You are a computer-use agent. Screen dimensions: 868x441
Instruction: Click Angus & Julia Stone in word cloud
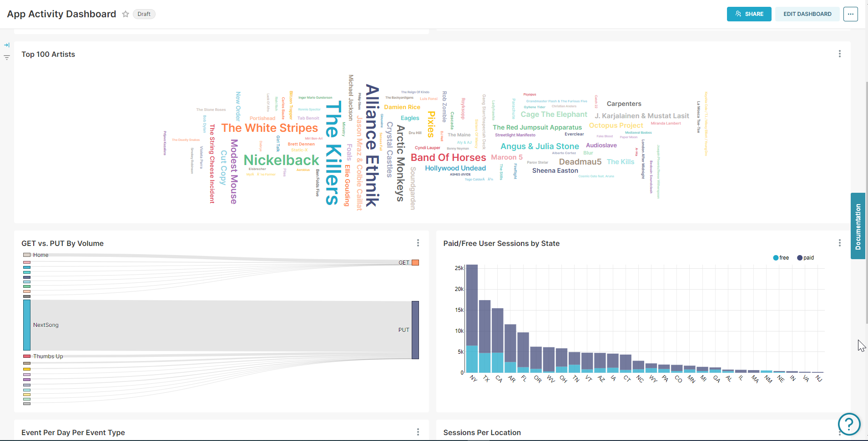point(540,146)
